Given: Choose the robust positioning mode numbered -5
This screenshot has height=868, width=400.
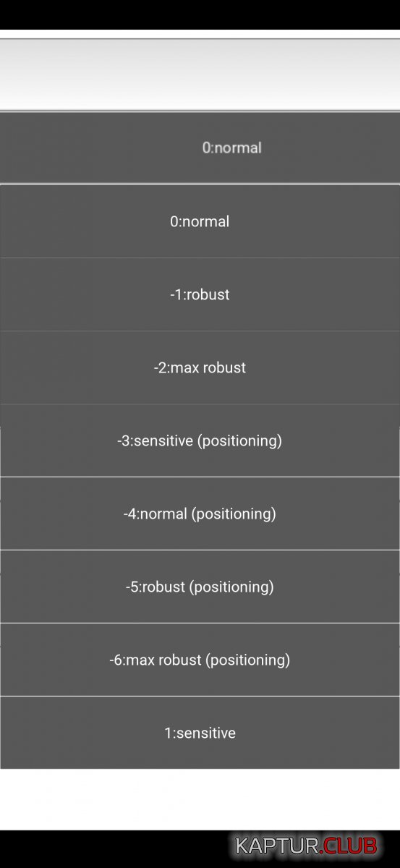Looking at the screenshot, I should 200,587.
